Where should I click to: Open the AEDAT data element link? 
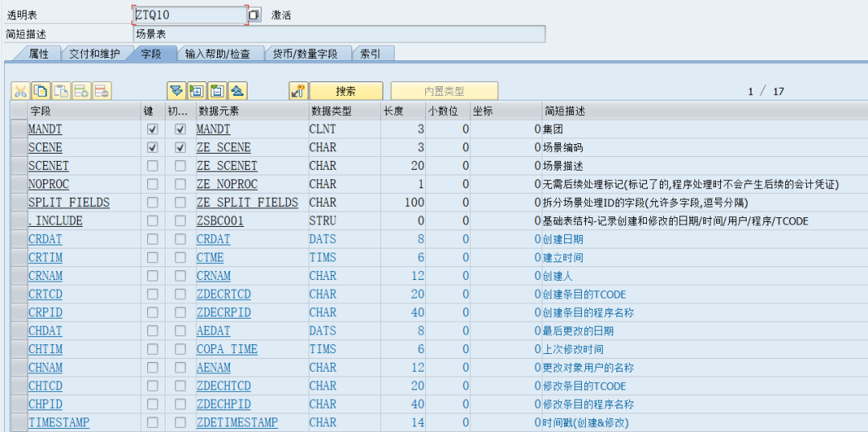[x=213, y=331]
